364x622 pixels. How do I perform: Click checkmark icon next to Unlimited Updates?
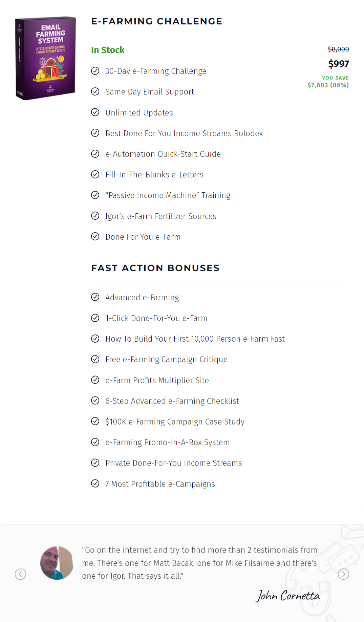[x=95, y=112]
